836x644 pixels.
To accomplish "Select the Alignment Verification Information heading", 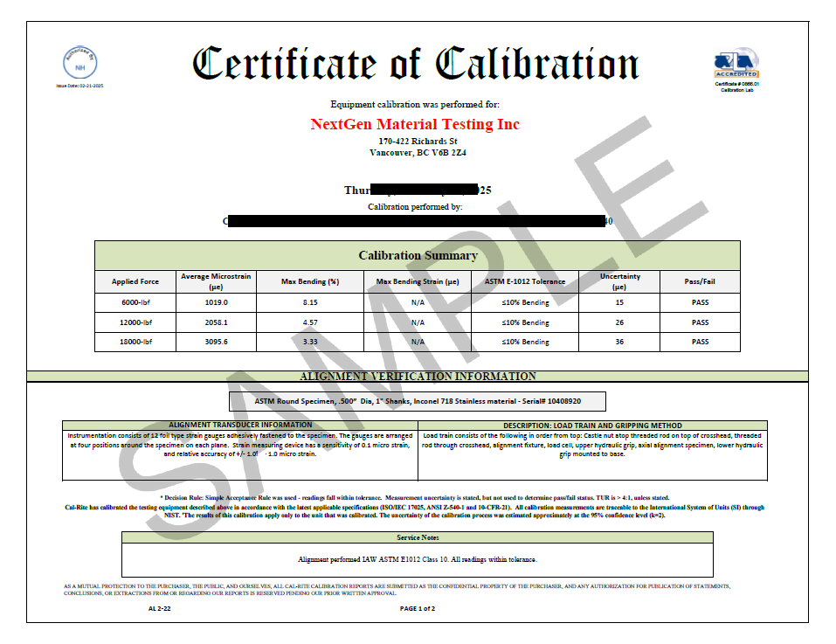I will [x=418, y=377].
